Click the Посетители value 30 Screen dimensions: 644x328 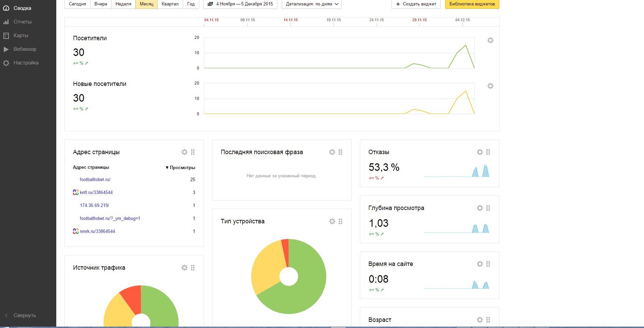click(79, 52)
